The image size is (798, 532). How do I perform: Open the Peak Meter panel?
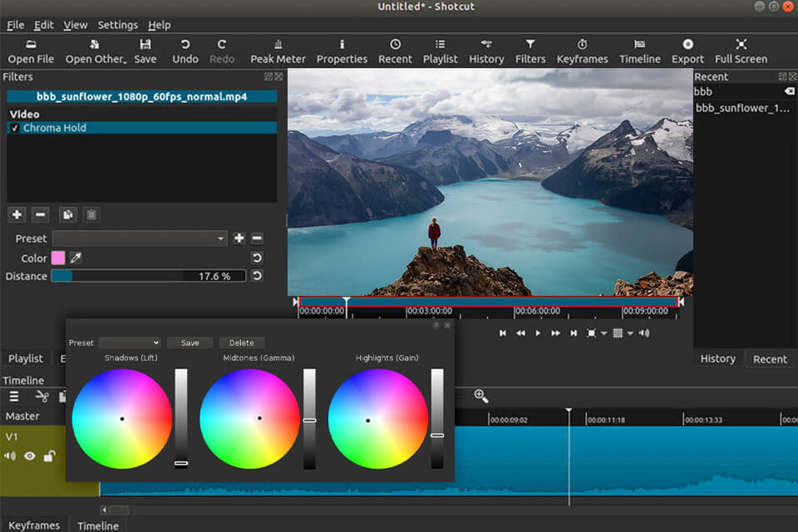(x=278, y=51)
